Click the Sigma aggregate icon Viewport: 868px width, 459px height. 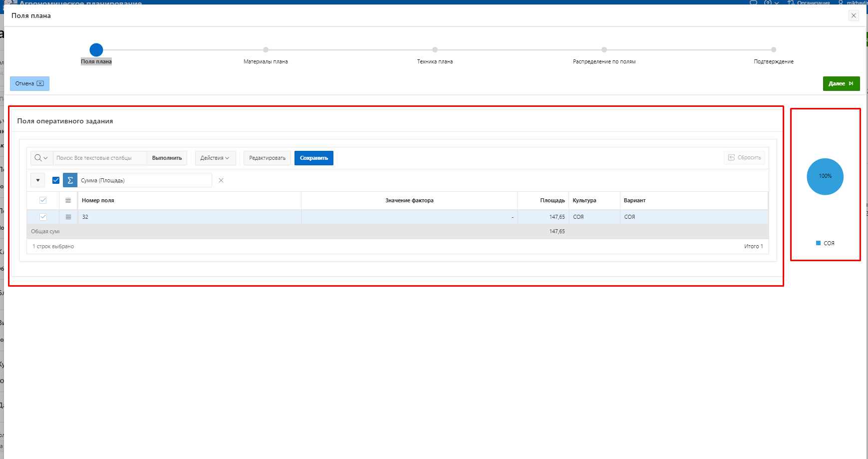click(x=70, y=180)
